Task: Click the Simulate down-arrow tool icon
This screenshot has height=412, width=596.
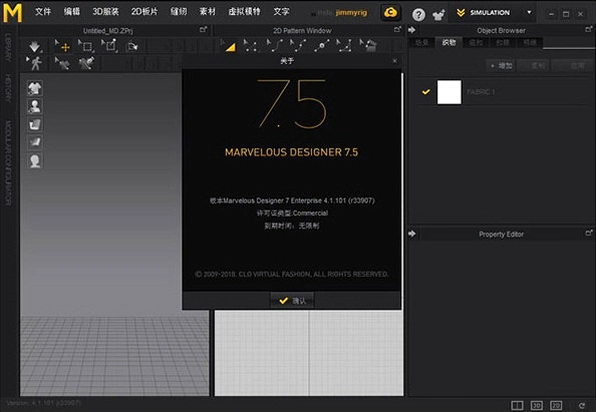Action: tap(35, 46)
